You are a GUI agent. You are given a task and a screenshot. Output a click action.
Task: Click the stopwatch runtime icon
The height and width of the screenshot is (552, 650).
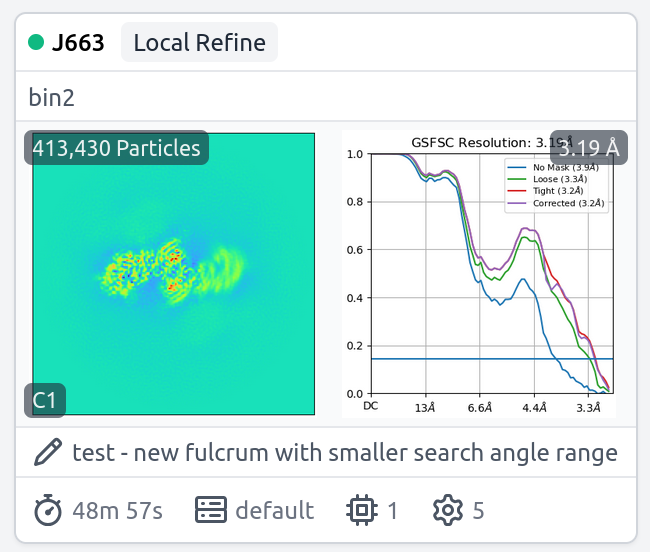pos(48,511)
